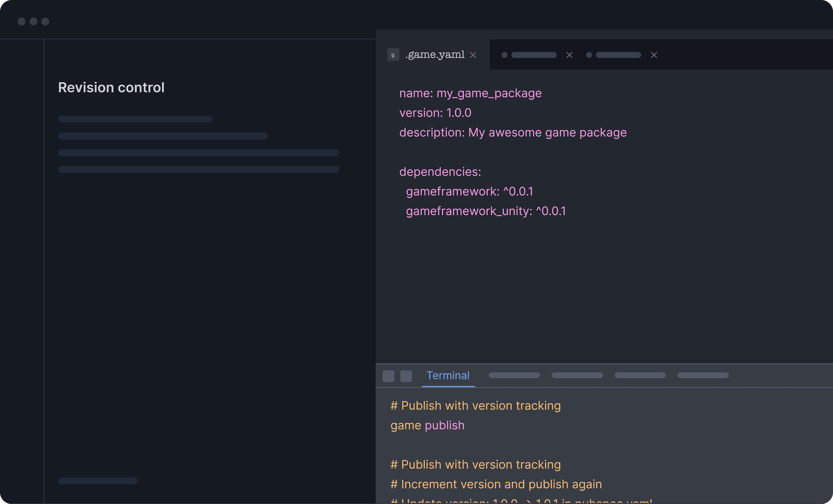Close the second editor tab
The height and width of the screenshot is (504, 833).
pyautogui.click(x=569, y=55)
